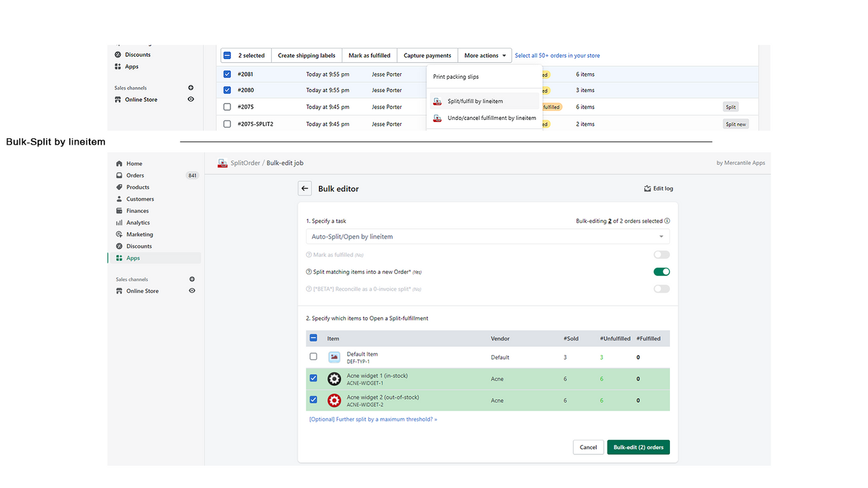Click the info icon beside orders selected

[x=667, y=221]
